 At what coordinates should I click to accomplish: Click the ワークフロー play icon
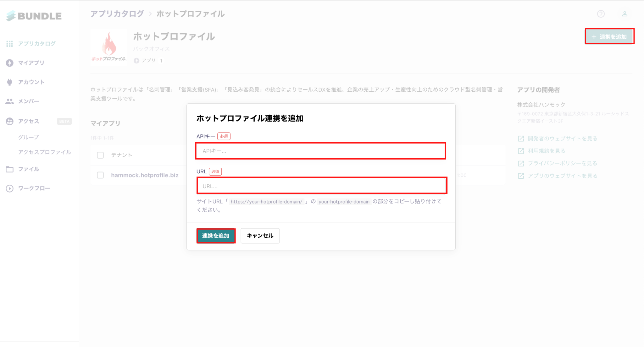point(10,188)
